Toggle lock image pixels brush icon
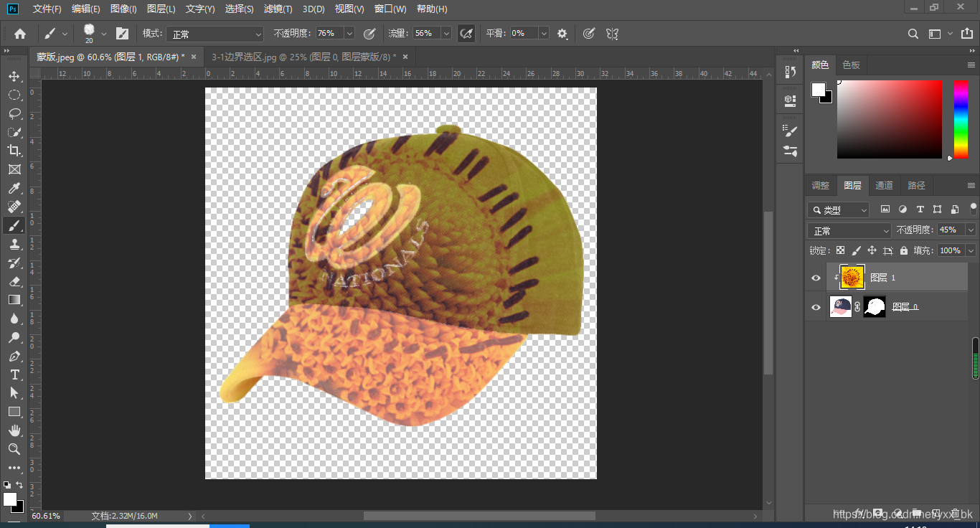This screenshot has height=528, width=980. 856,250
